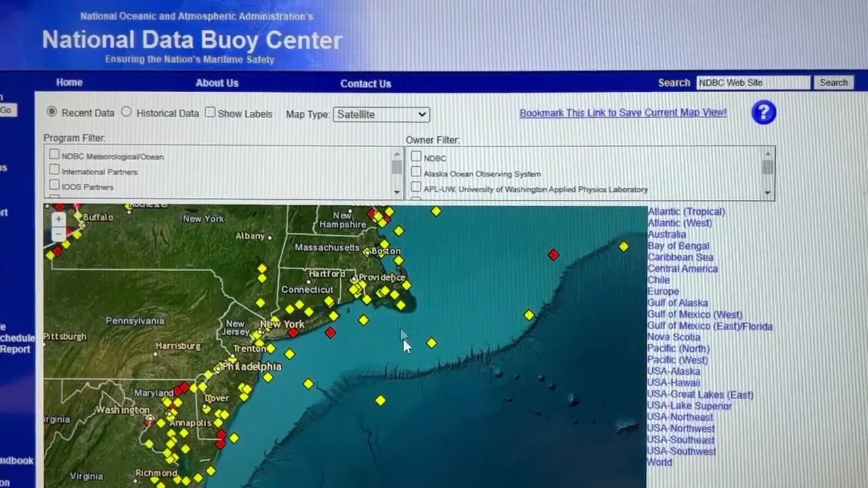This screenshot has height=488, width=868.
Task: Click the NDBC Web Site search input field
Action: point(753,83)
